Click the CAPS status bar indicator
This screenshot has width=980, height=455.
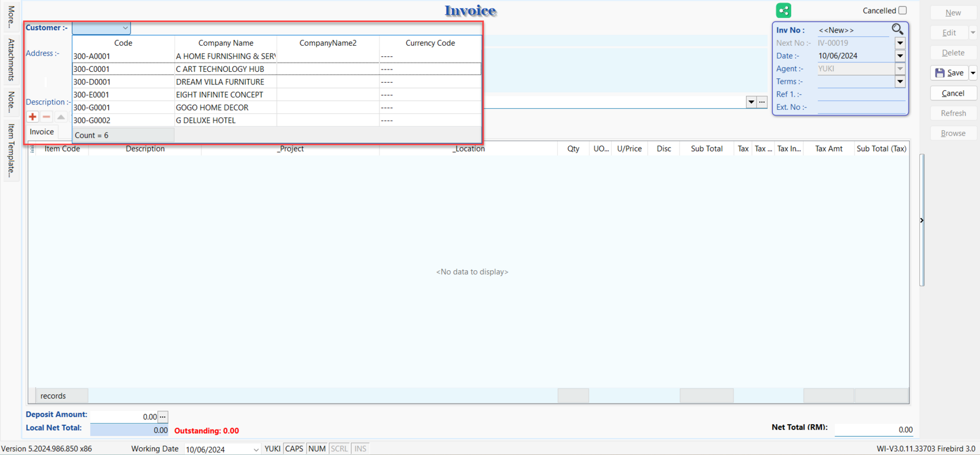pyautogui.click(x=294, y=448)
